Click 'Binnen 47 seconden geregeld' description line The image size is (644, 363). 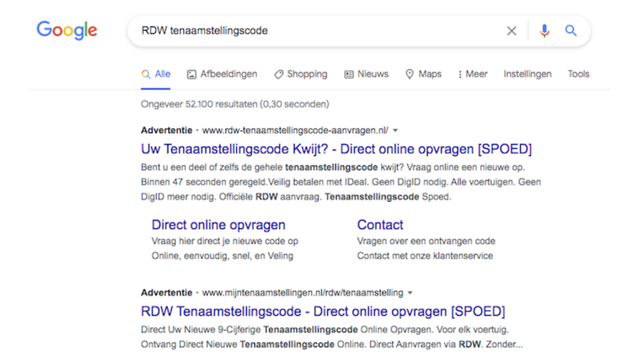[341, 182]
